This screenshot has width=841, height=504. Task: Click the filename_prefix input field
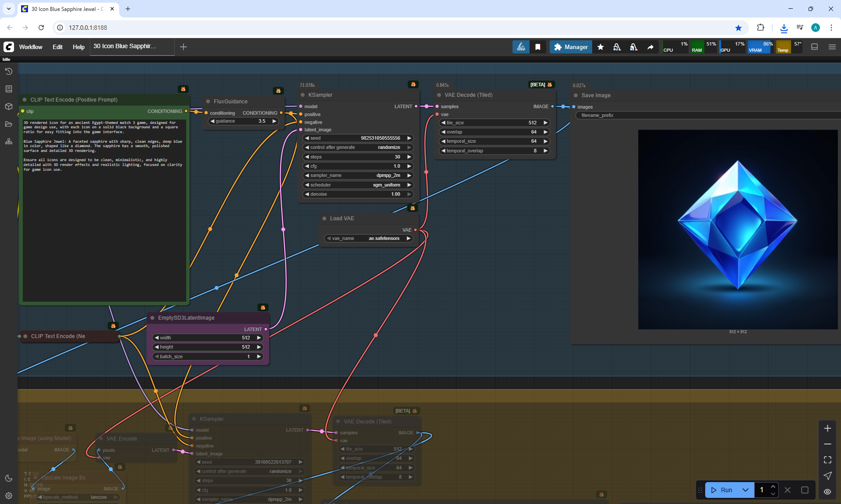click(x=701, y=115)
